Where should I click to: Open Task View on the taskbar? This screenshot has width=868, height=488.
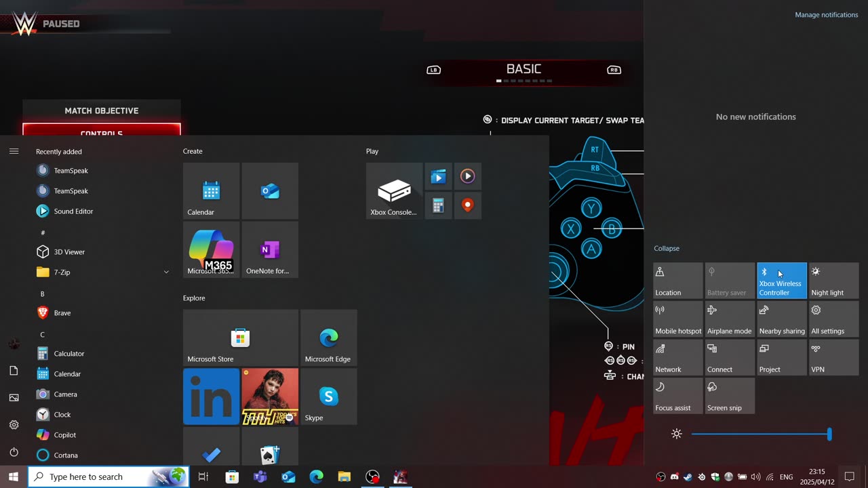(x=203, y=477)
